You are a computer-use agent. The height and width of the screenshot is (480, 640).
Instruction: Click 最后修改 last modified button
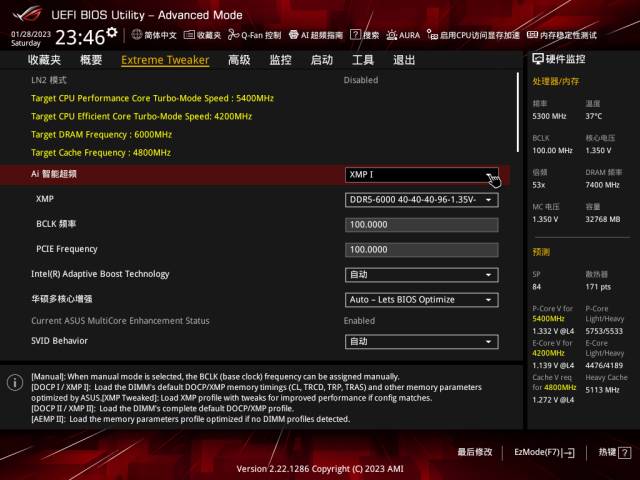pyautogui.click(x=475, y=452)
